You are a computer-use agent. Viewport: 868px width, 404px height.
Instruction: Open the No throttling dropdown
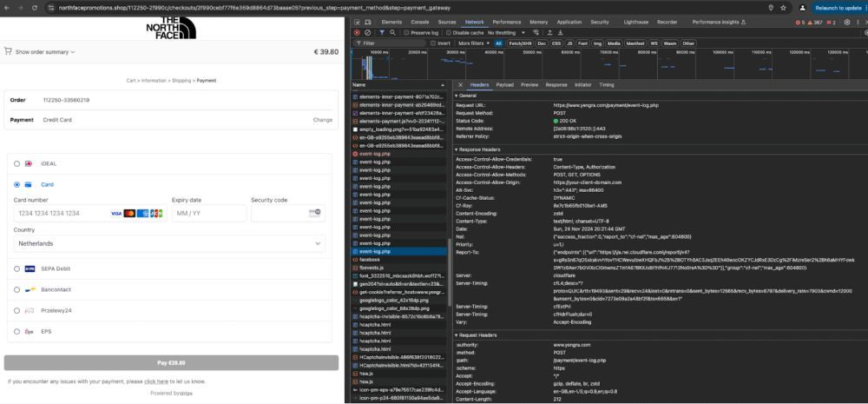point(507,33)
